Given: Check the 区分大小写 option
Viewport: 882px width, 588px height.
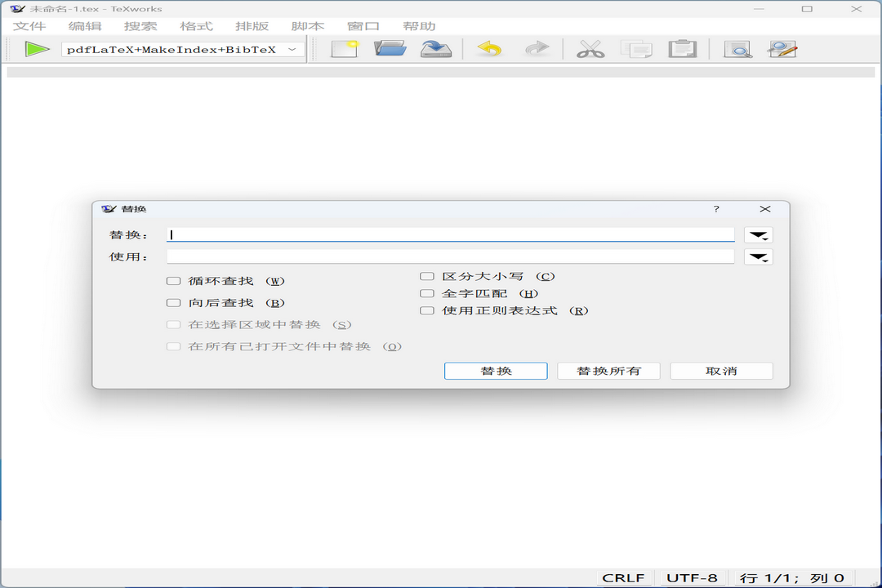Looking at the screenshot, I should coord(426,276).
